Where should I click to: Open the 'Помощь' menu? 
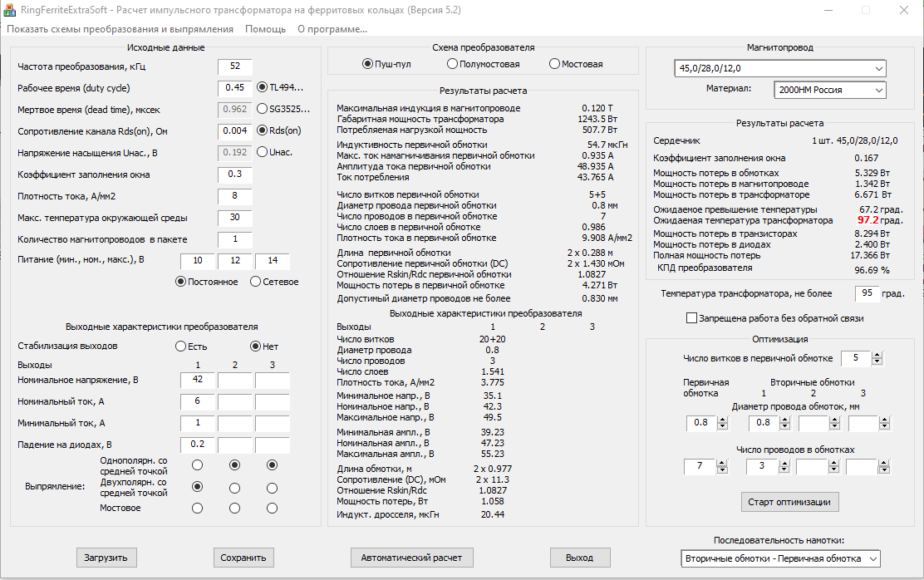(x=266, y=29)
